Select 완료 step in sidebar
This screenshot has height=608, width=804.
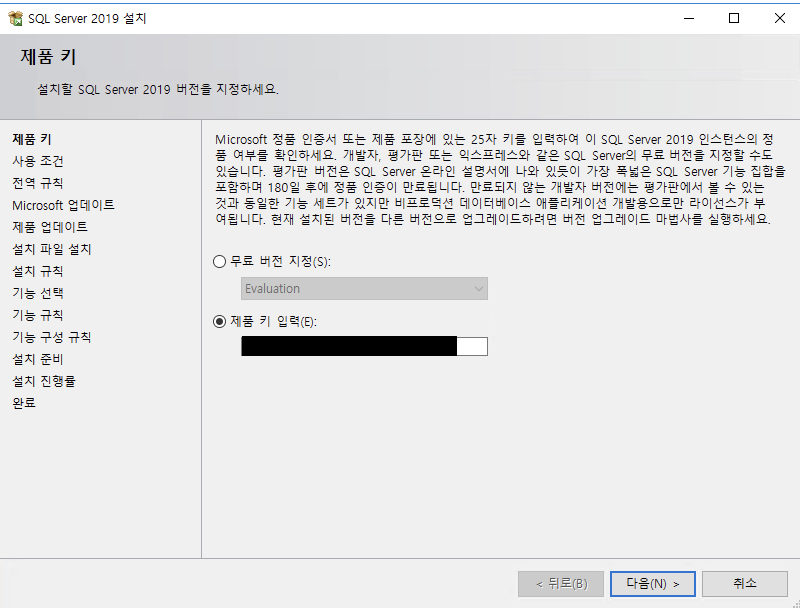coord(24,403)
